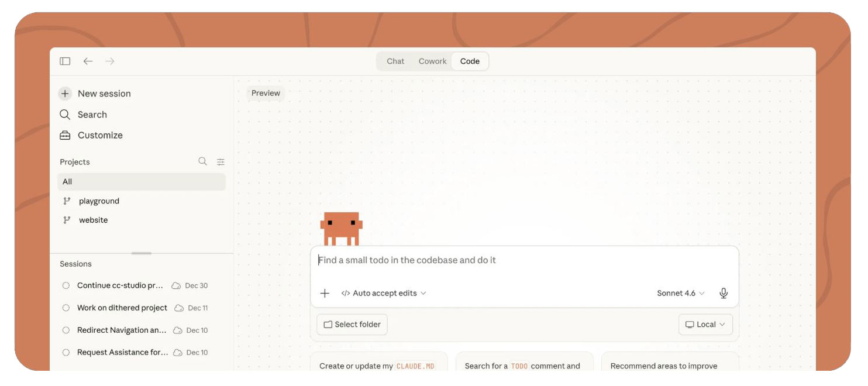
Task: Add attachment with the plus icon in prompt box
Action: click(x=325, y=293)
